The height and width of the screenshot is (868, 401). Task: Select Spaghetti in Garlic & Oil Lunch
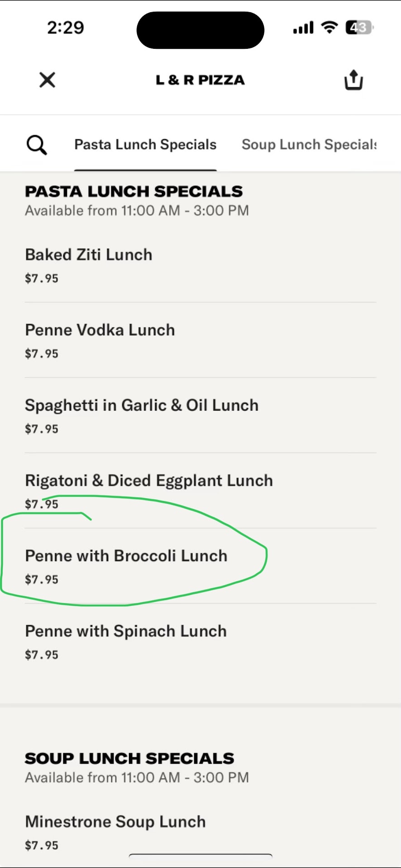[142, 406]
